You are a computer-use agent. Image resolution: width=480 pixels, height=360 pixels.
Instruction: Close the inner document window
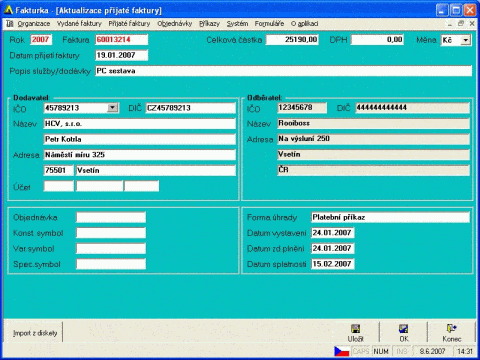point(472,24)
